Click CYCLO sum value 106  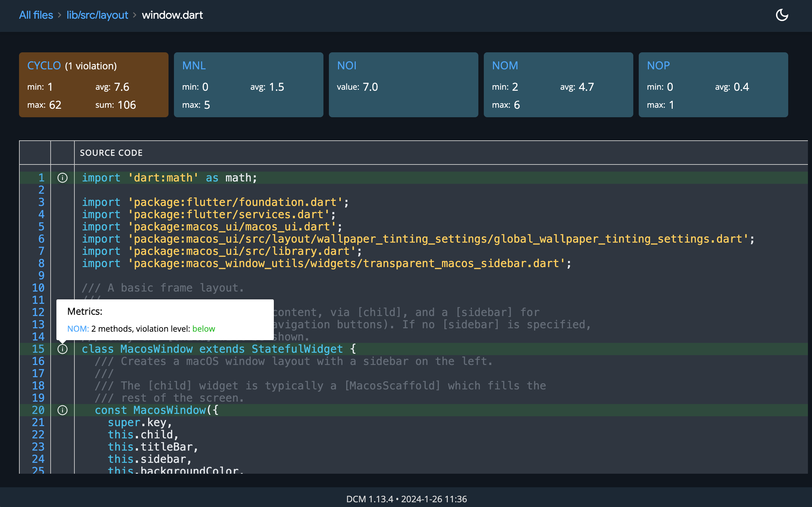point(127,105)
